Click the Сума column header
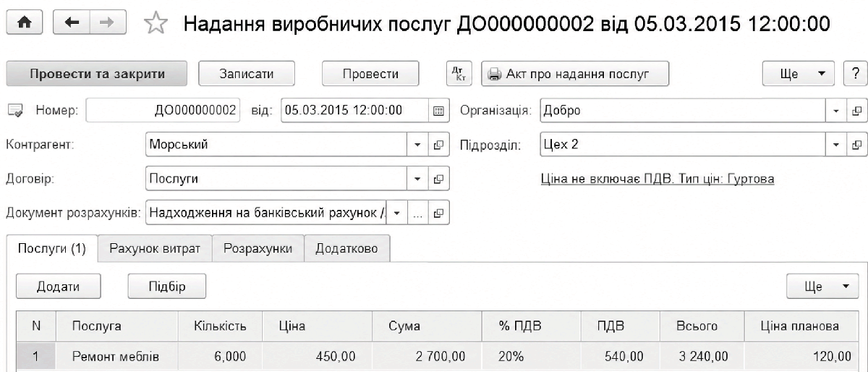The width and height of the screenshot is (868, 372). coord(427,326)
